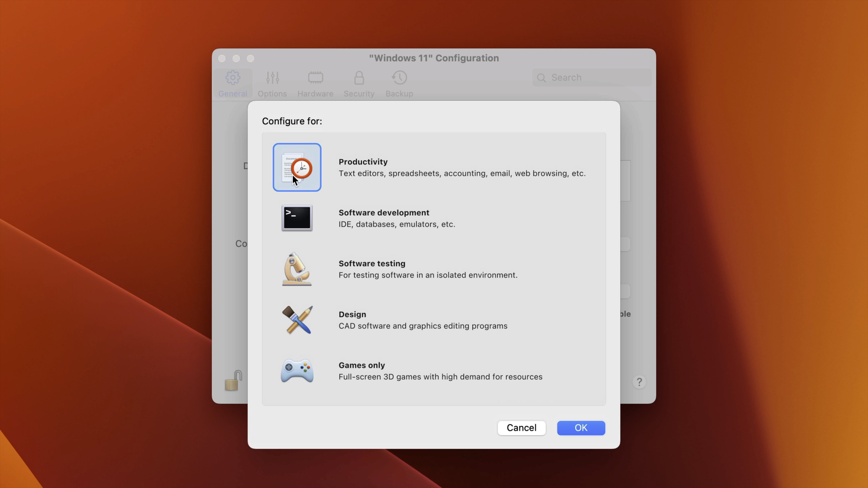
Task: Click the Software testing microscope icon
Action: click(x=297, y=269)
